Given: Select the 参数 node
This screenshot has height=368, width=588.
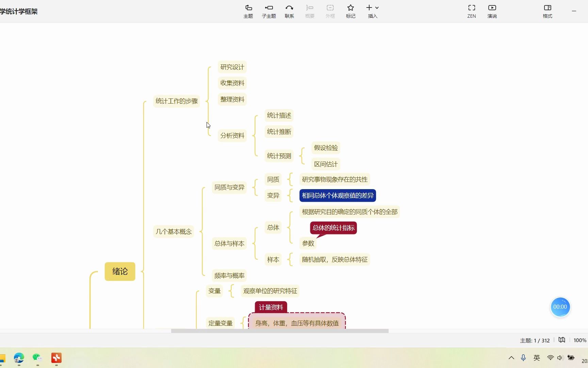Looking at the screenshot, I should [x=308, y=243].
